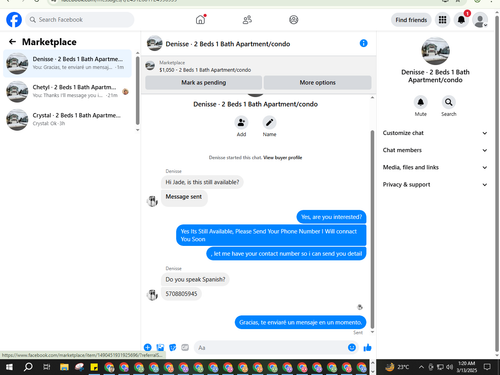The height and width of the screenshot is (375, 500).
Task: Click Mark as pending button
Action: pyautogui.click(x=204, y=82)
